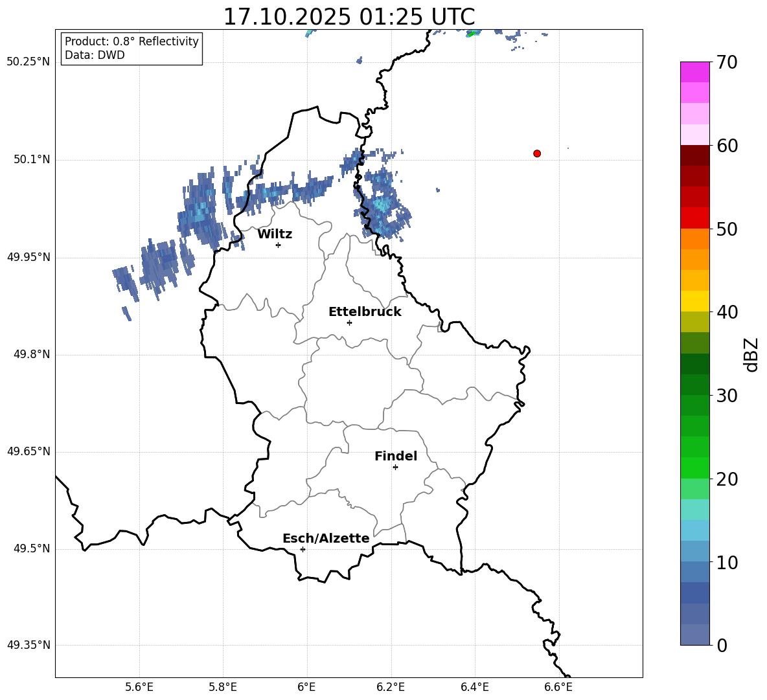Click the 0 dBZ colorbar tick label
The image size is (767, 700).
tap(722, 646)
